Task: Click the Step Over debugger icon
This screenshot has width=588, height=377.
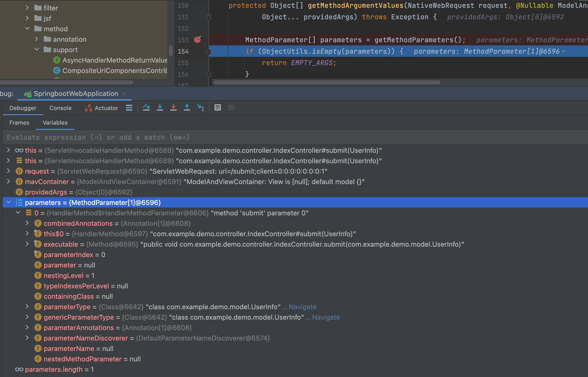Action: click(x=146, y=108)
